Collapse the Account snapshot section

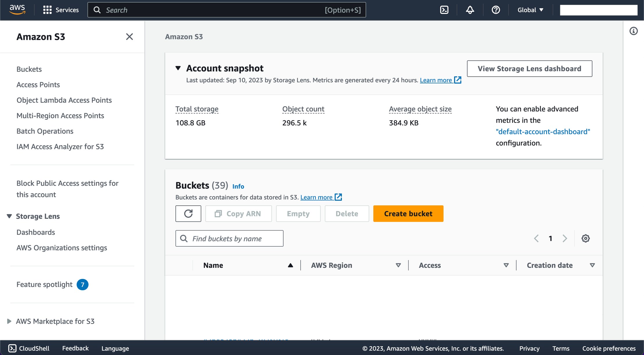(x=178, y=68)
